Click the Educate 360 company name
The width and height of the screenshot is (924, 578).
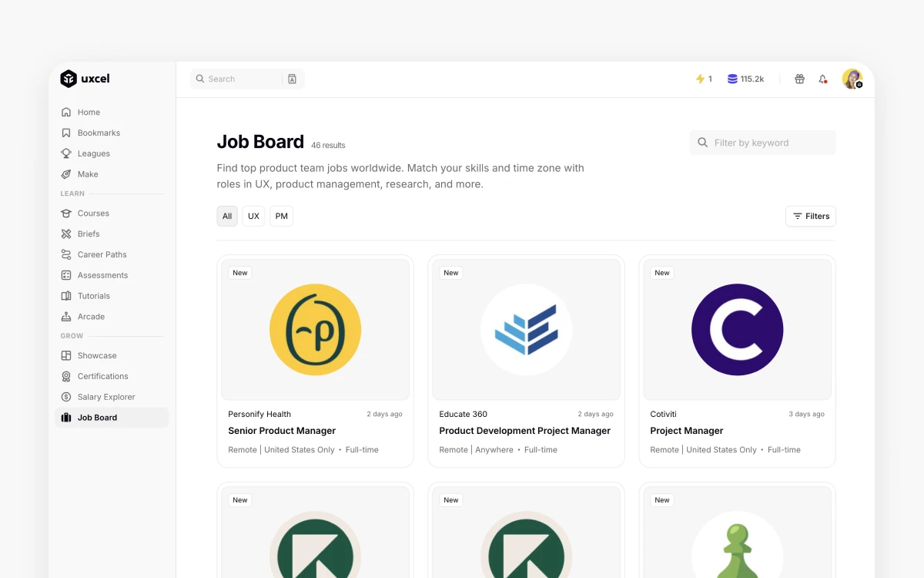(463, 414)
